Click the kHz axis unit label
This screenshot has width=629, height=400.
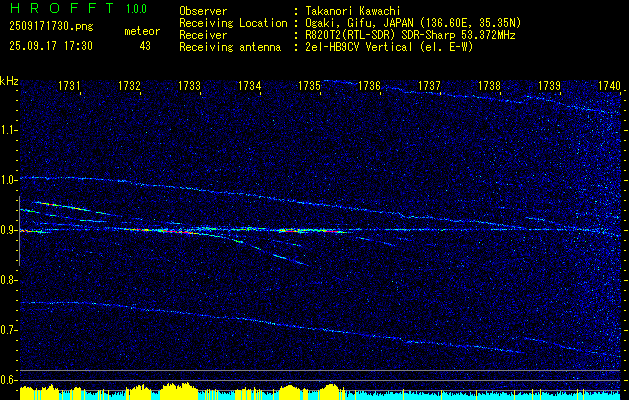[9, 81]
